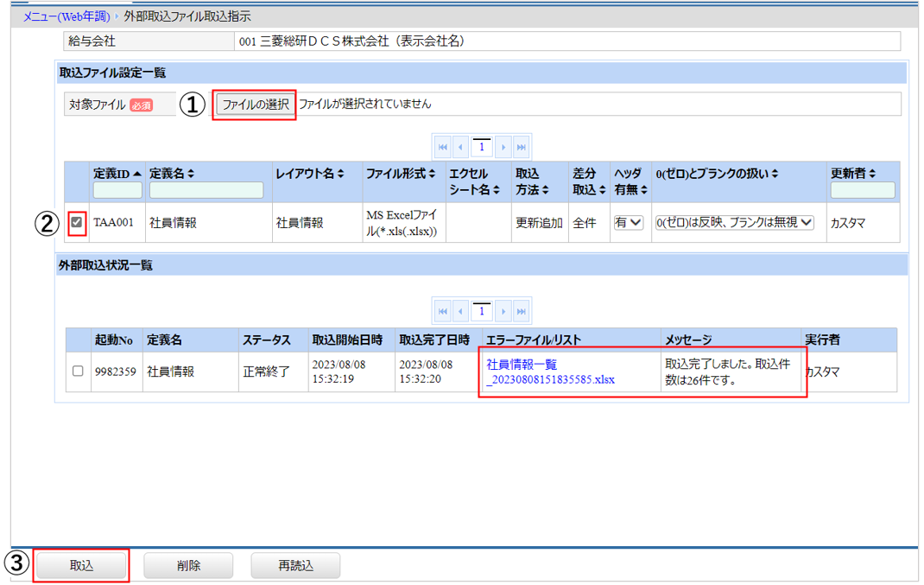Click the 取込 button
924x585 pixels.
point(81,565)
